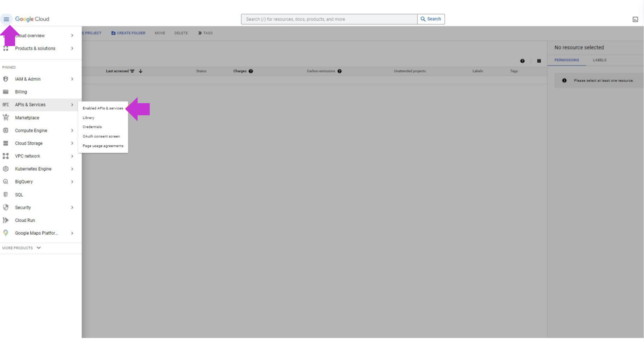The height and width of the screenshot is (342, 644).
Task: Click the Kubernetes Engine icon
Action: pos(6,169)
